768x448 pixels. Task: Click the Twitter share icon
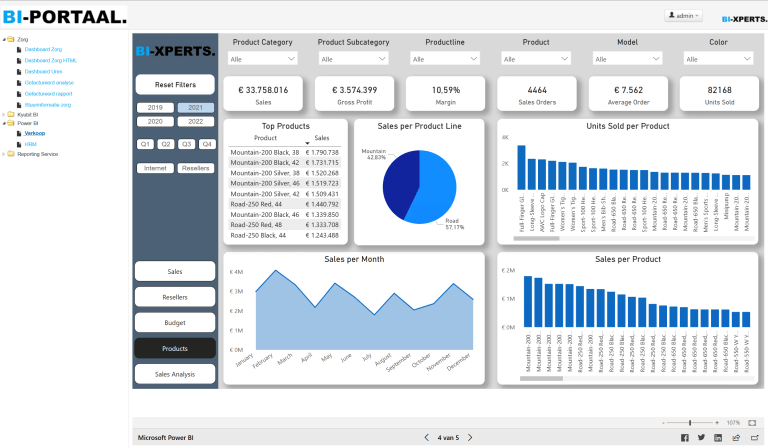[x=702, y=438]
